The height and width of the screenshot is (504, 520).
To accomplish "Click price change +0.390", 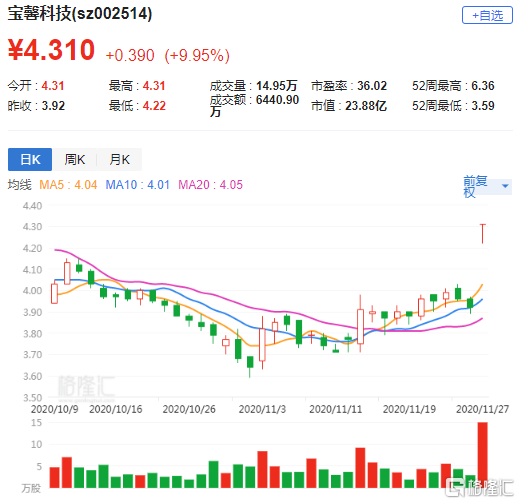I will point(130,55).
